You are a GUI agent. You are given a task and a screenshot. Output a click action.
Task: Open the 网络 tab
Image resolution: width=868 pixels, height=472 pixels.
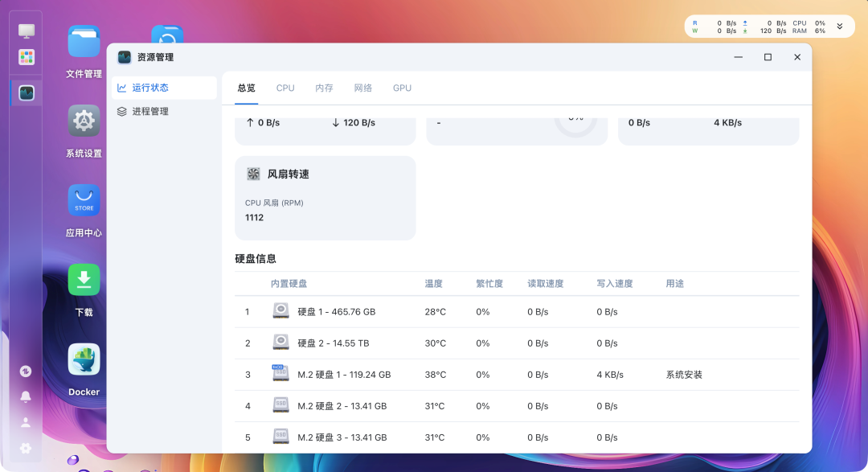362,88
